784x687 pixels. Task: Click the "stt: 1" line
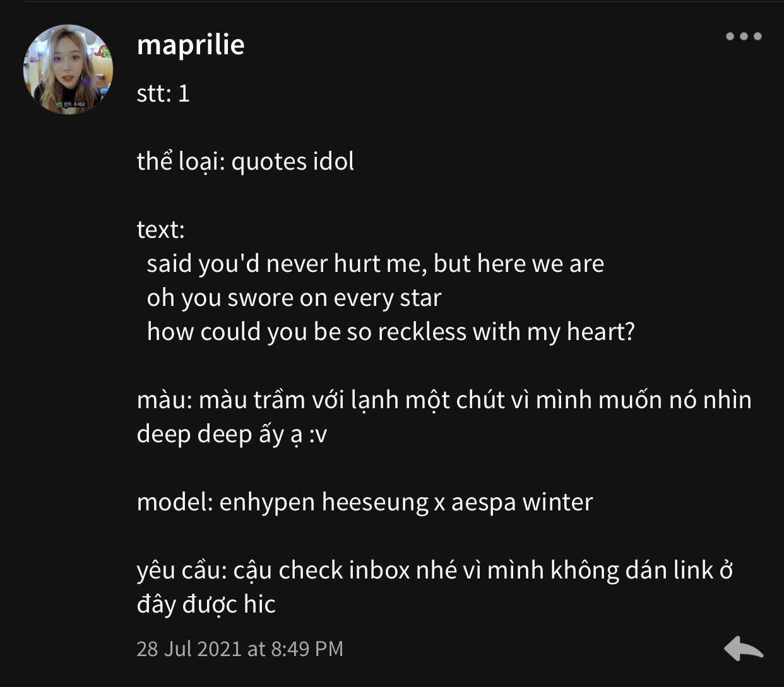163,93
